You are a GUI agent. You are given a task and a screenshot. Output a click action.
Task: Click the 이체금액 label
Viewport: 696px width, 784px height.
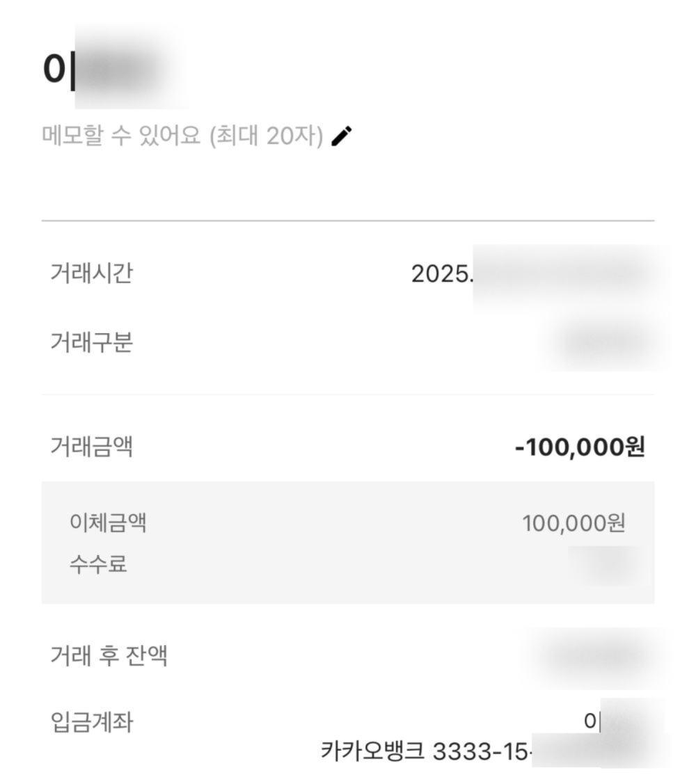click(108, 523)
